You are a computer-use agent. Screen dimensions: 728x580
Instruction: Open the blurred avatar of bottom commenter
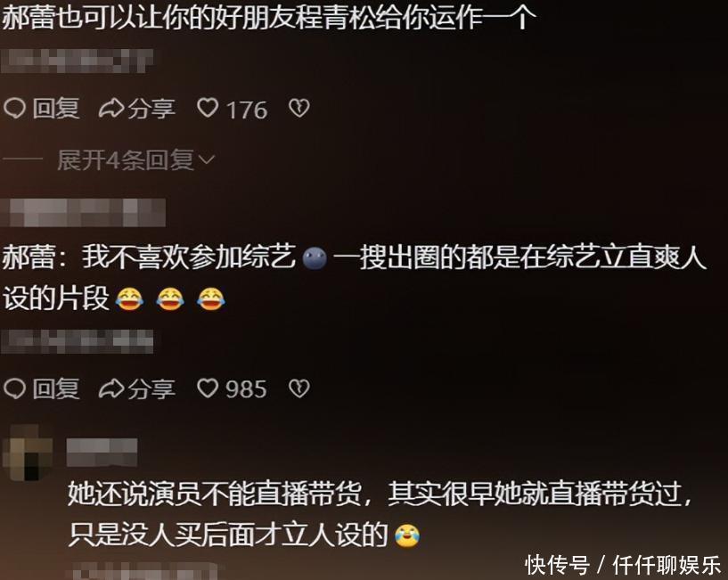pyautogui.click(x=28, y=453)
